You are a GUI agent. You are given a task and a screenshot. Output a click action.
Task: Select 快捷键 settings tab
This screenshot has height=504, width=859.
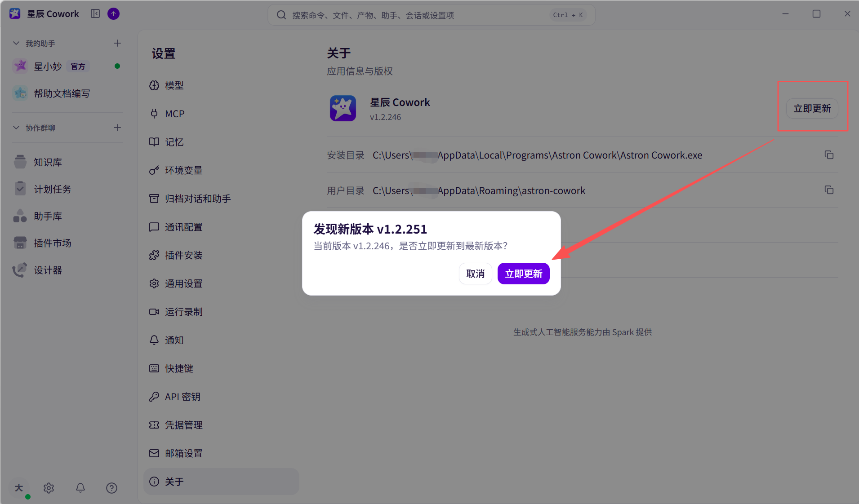coord(221,368)
